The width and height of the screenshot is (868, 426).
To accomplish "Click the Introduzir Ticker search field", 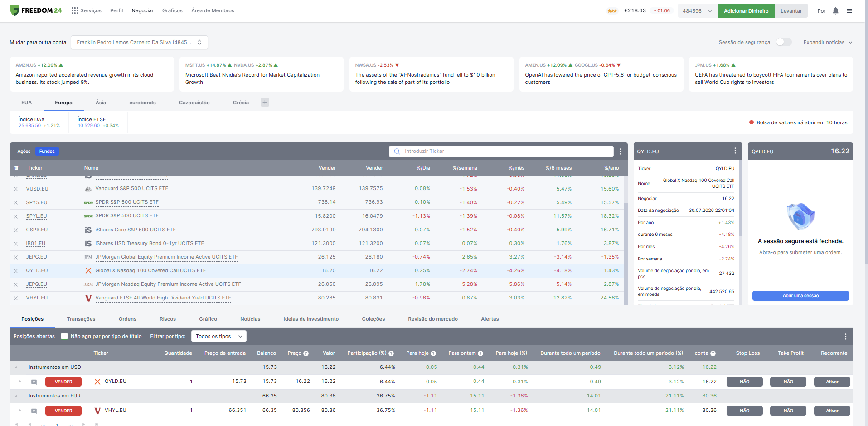I will click(501, 152).
